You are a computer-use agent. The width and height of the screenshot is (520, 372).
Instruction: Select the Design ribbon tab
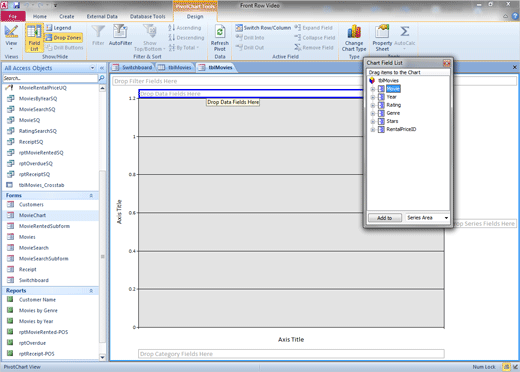tap(195, 16)
